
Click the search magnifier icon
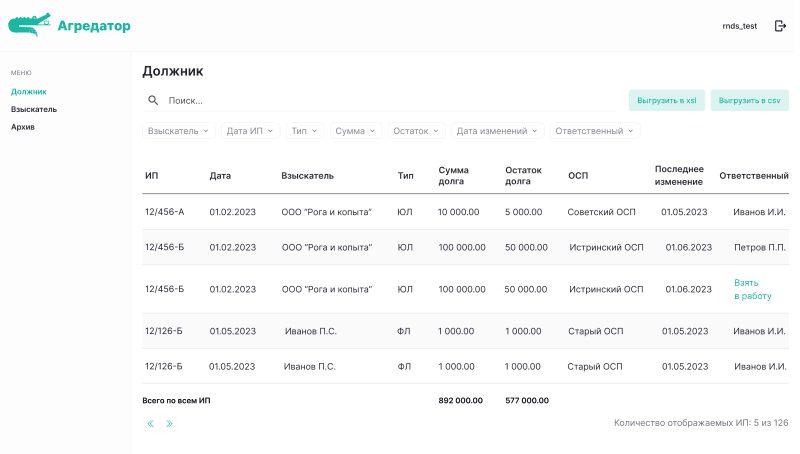153,100
